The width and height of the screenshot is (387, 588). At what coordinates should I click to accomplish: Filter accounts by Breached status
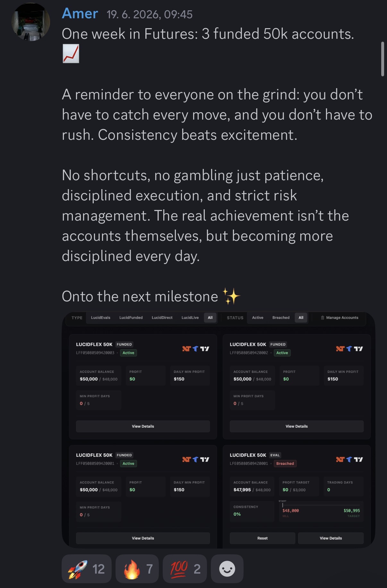[281, 318]
